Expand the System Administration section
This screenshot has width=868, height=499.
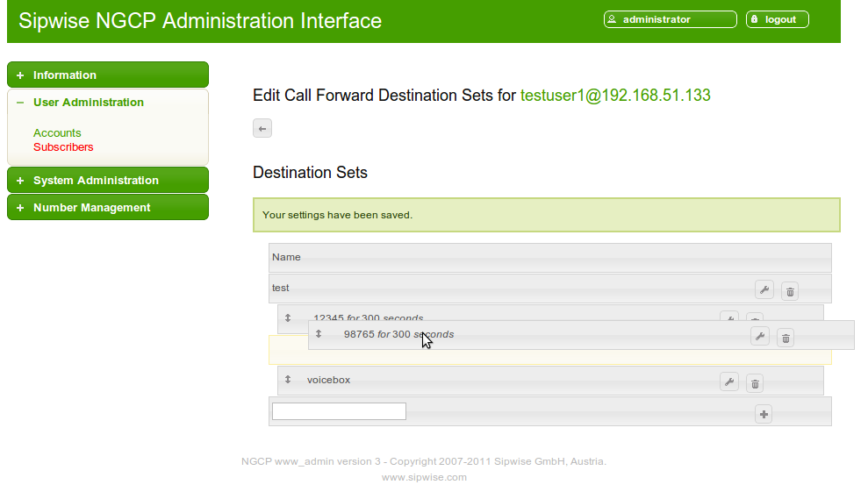coord(108,181)
